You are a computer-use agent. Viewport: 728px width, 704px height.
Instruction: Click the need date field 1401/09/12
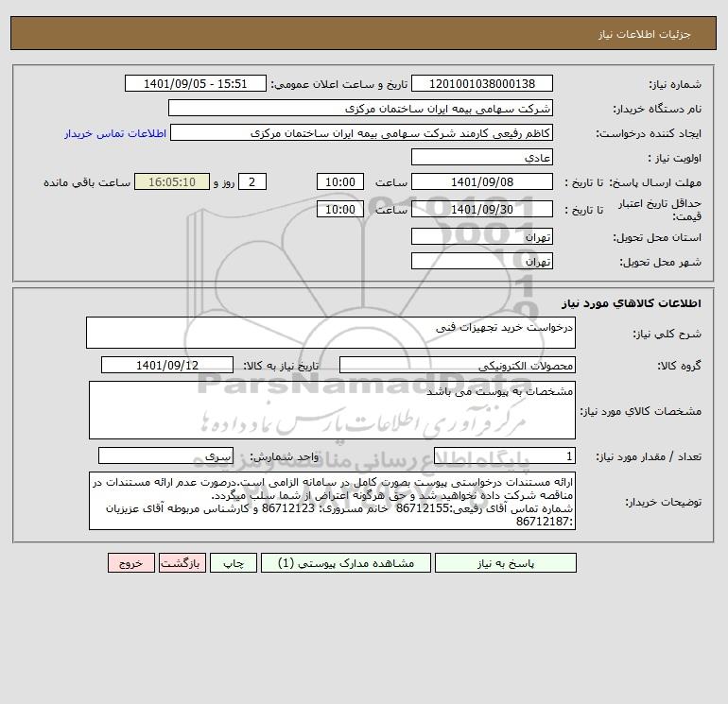167,365
